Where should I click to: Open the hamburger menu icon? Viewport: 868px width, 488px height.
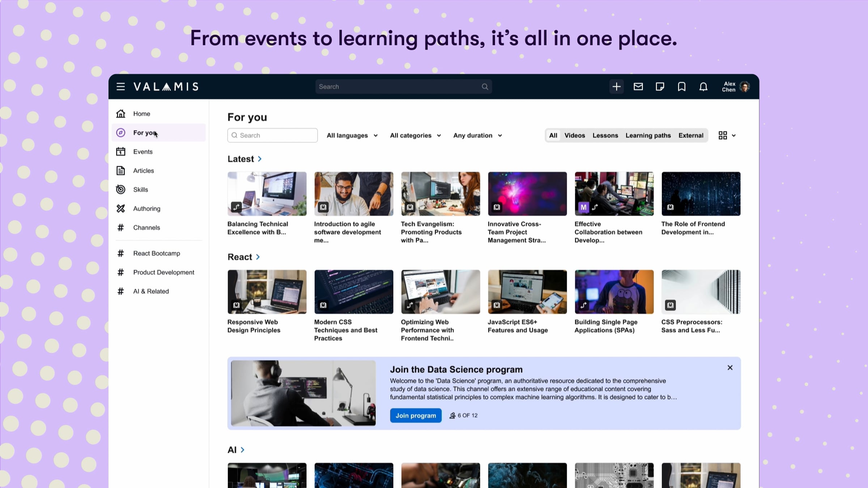(120, 87)
